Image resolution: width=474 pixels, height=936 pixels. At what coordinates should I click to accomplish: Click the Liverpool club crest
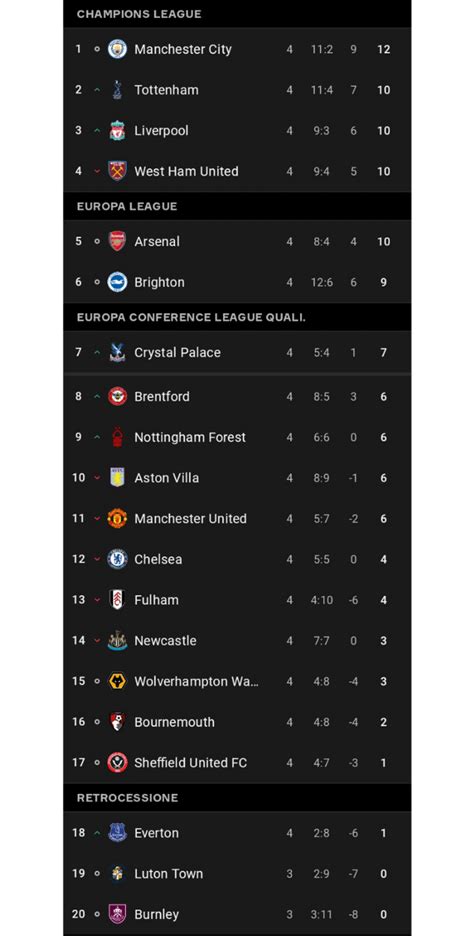coord(117,130)
